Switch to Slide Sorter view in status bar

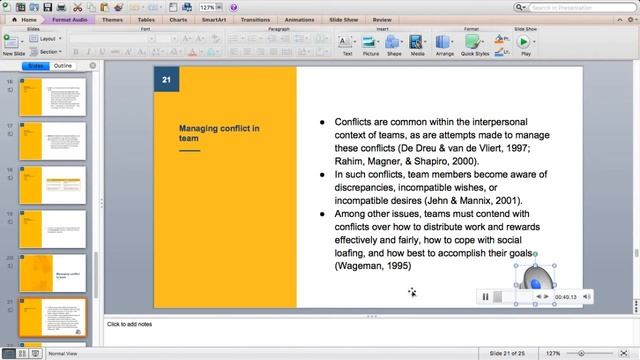[22, 353]
